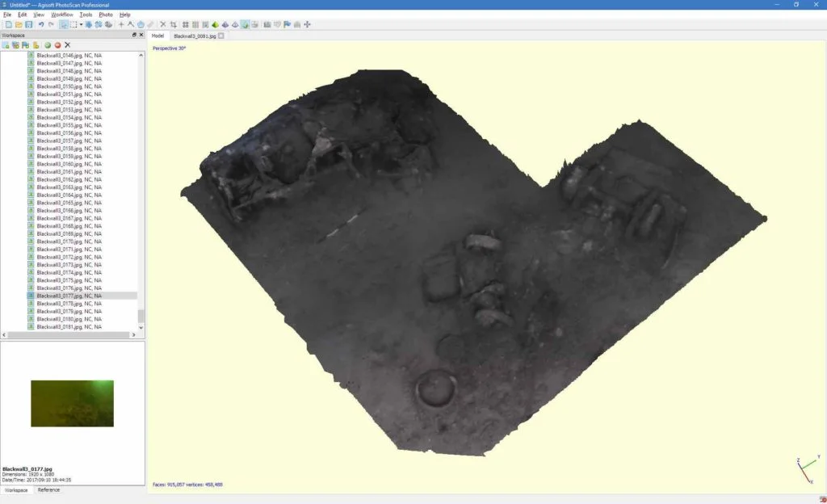Screen dimensions: 827x504
Task: Show the point cloud view
Action: coord(186,24)
